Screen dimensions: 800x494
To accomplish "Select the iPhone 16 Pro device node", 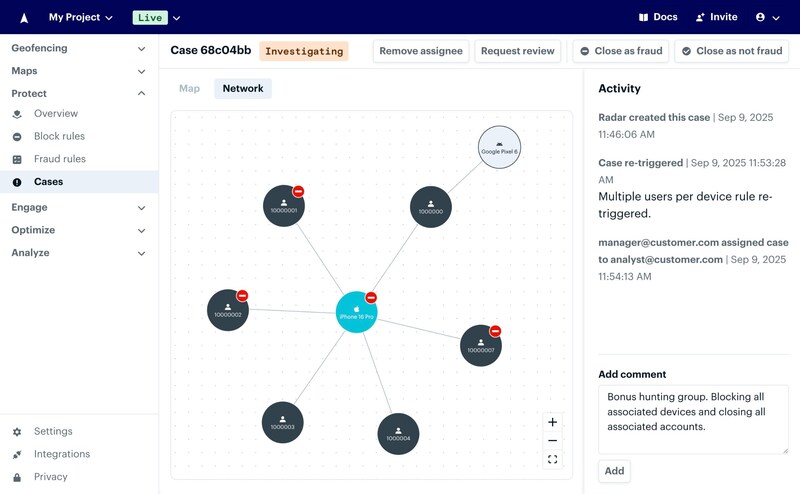I will [356, 312].
